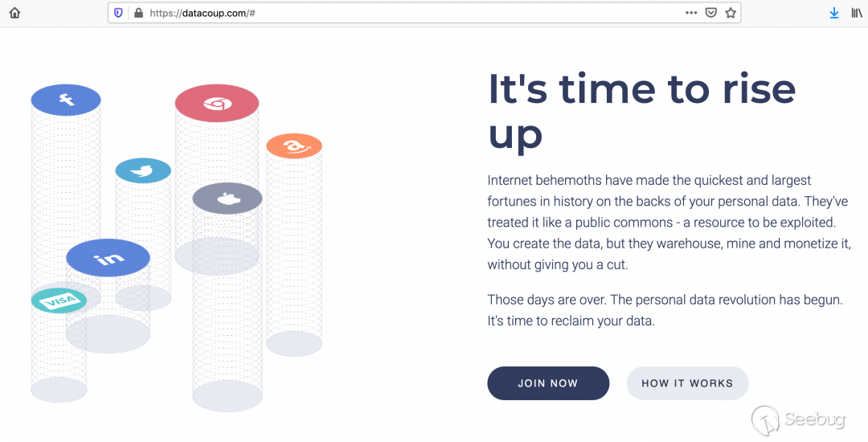
Task: Click the Facebook logo disc
Action: [66, 100]
